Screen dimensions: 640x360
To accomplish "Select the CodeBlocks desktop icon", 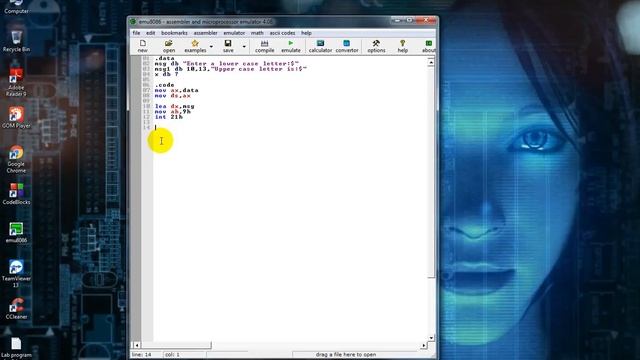I will (16, 194).
